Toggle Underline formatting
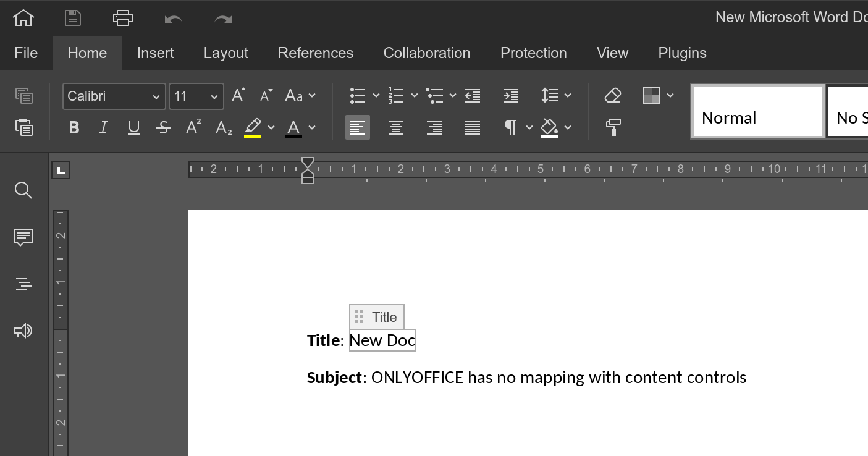Viewport: 868px width, 456px height. click(x=133, y=127)
